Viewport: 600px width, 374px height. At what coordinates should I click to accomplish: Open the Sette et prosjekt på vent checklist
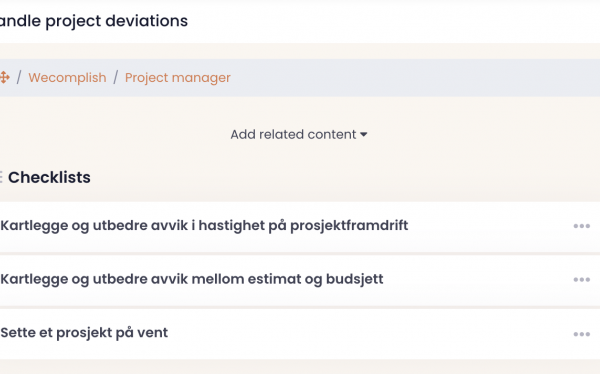84,333
